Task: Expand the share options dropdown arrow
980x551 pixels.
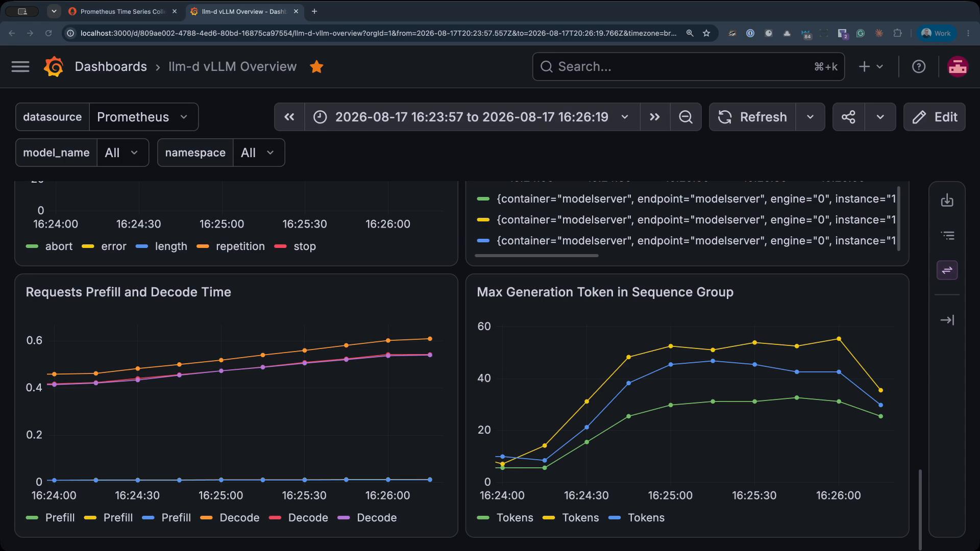Action: tap(880, 117)
